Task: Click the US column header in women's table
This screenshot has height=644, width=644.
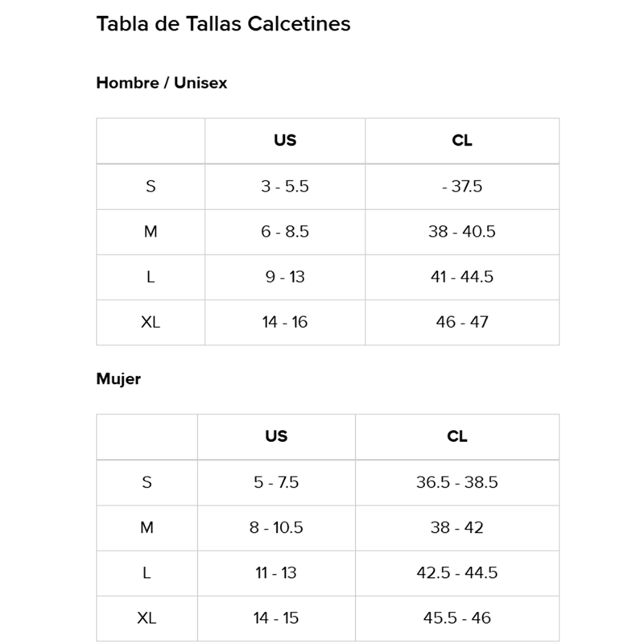Action: [276, 436]
